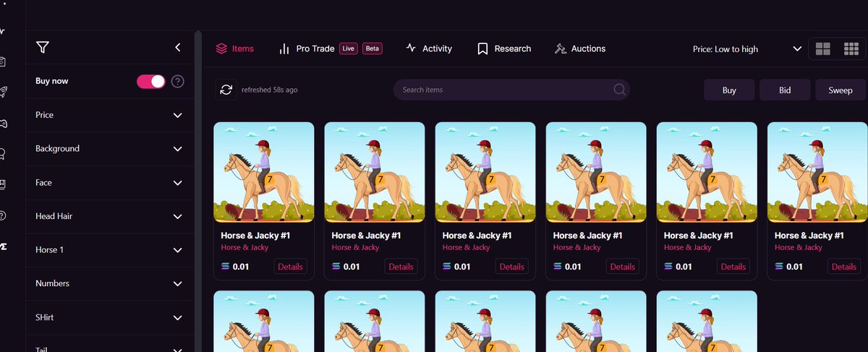868x352 pixels.
Task: Switch to the large grid view
Action: coord(822,49)
